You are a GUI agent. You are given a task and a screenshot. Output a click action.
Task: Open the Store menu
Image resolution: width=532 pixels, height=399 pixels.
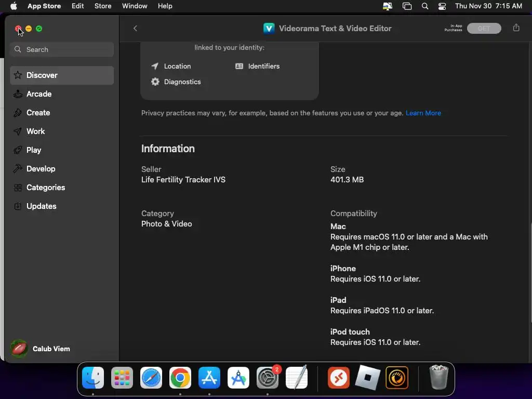(x=103, y=6)
